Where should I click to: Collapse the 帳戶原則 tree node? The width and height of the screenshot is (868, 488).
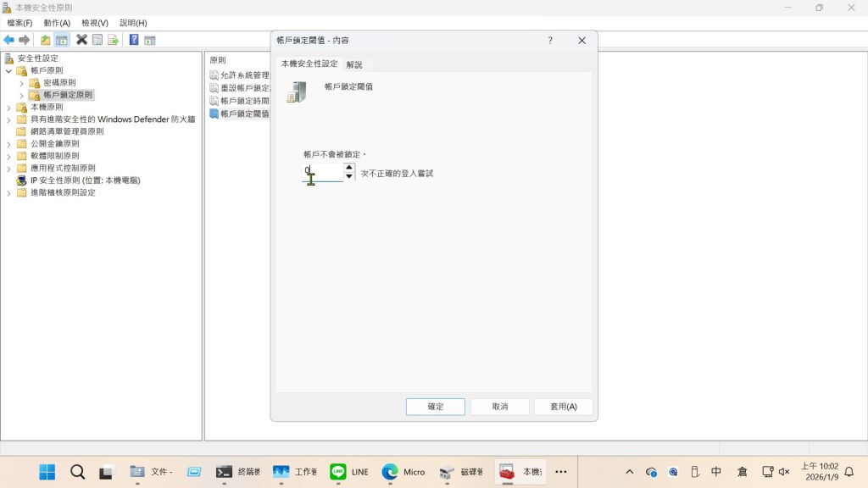8,71
